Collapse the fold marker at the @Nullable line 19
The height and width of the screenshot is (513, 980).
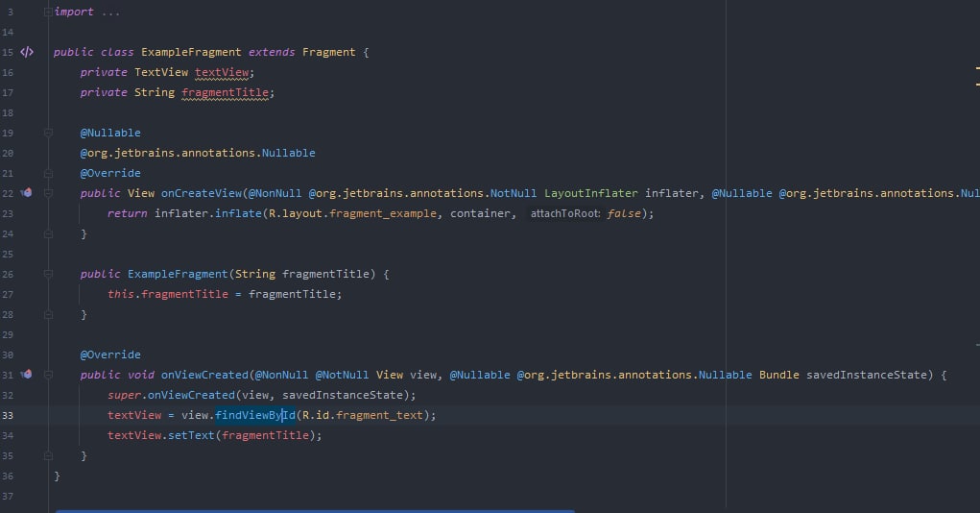coord(48,133)
